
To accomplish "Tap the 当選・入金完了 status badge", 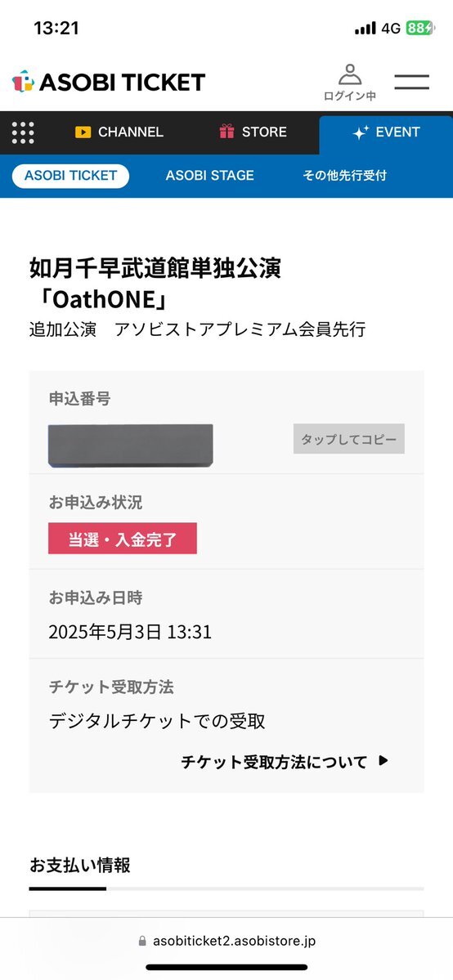I will 123,538.
